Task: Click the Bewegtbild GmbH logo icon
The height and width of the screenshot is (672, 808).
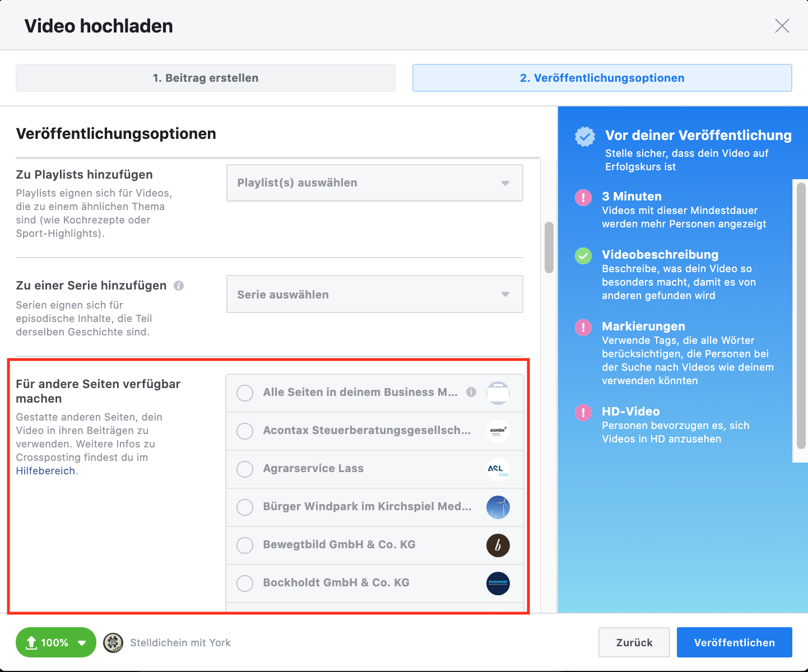Action: 498,545
